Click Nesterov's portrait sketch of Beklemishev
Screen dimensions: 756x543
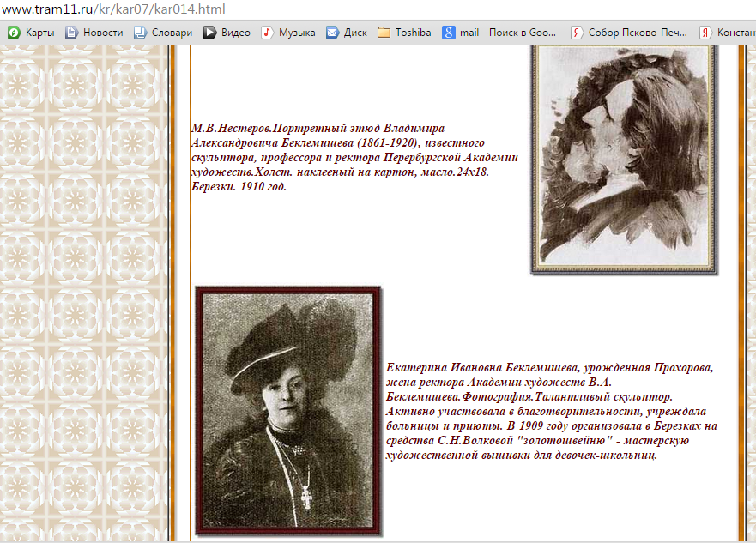click(624, 160)
